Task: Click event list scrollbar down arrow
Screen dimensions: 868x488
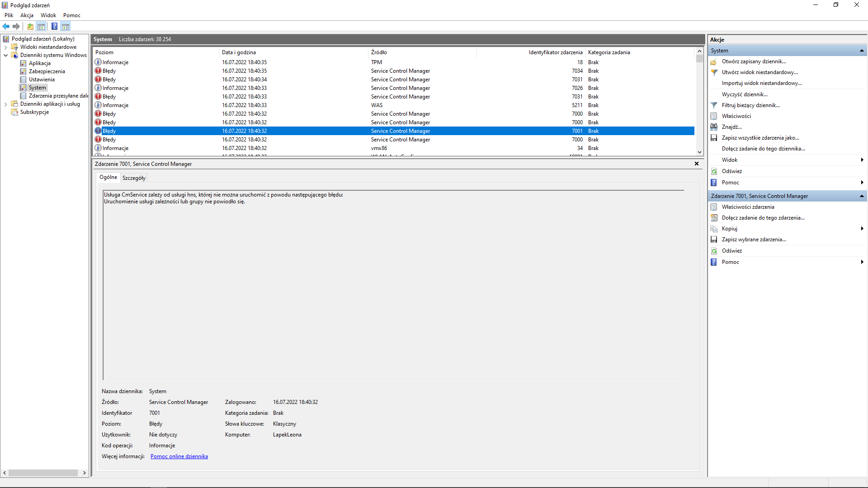Action: (x=699, y=152)
